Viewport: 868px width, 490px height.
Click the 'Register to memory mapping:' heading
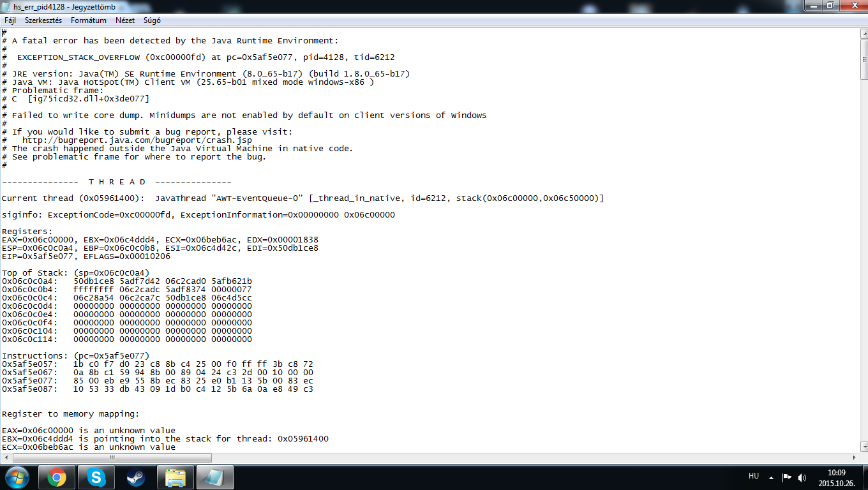pyautogui.click(x=70, y=414)
